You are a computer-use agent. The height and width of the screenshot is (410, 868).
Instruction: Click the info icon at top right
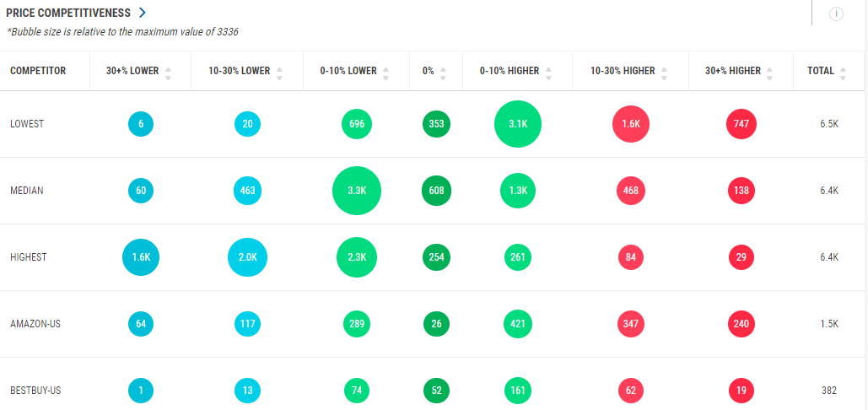point(836,14)
